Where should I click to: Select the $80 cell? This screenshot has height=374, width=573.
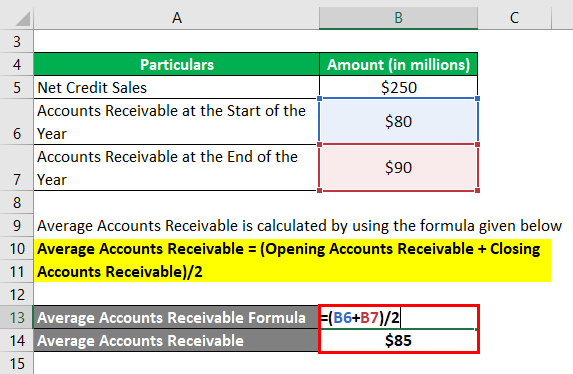click(x=398, y=121)
